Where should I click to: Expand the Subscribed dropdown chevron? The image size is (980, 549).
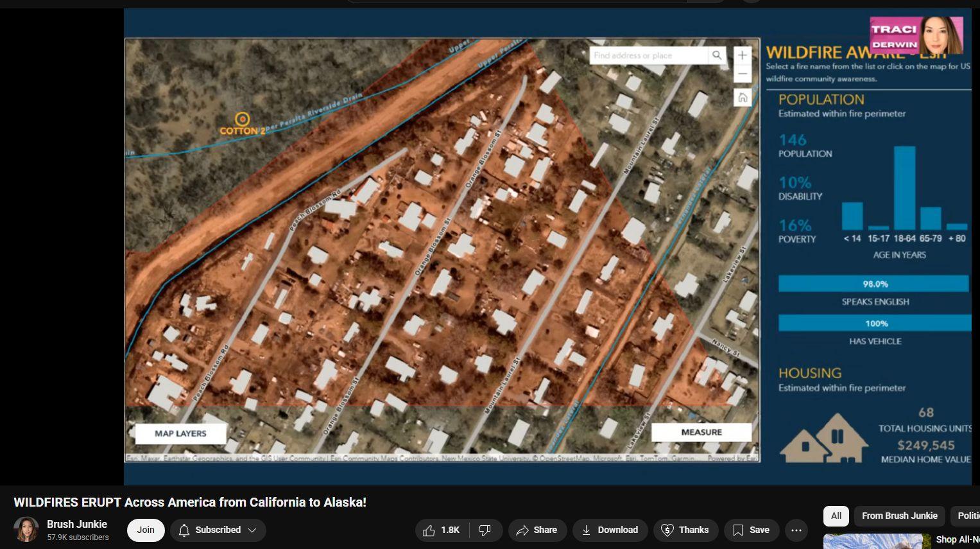coord(252,530)
